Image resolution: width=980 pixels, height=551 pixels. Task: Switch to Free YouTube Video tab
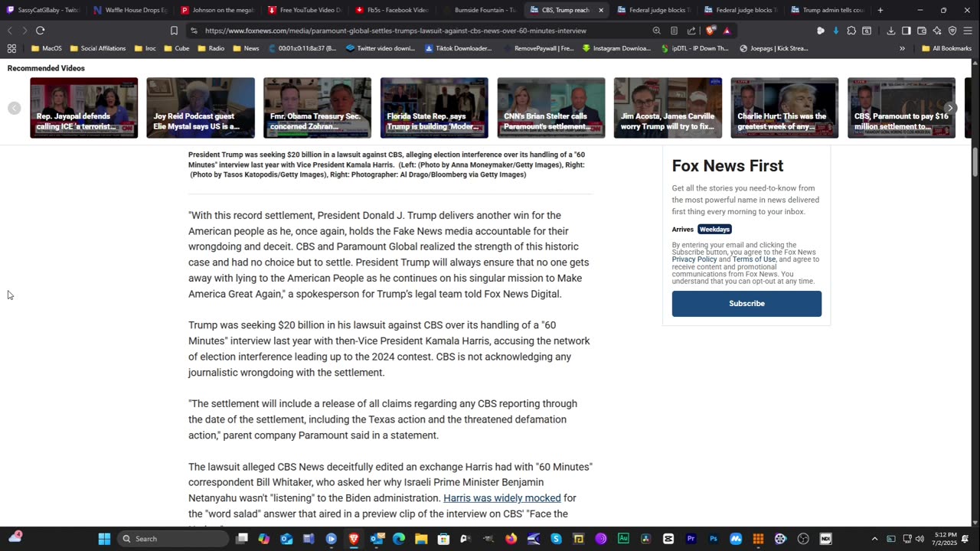pos(305,10)
